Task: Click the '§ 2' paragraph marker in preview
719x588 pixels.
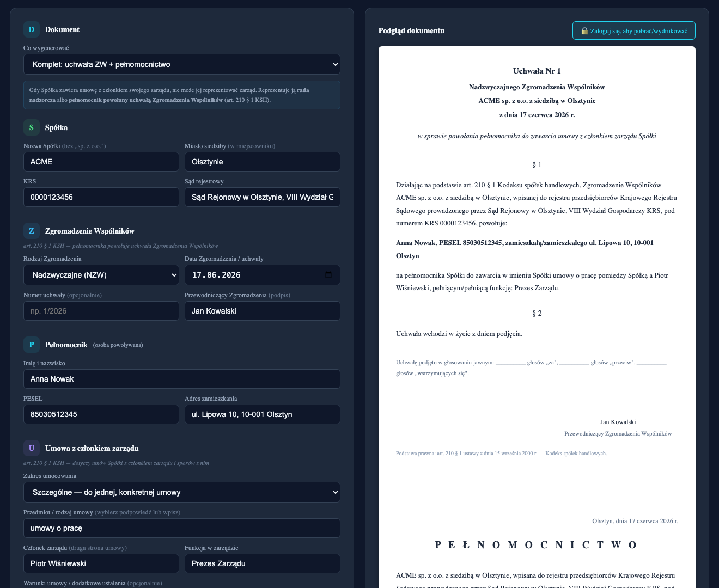Action: (537, 313)
